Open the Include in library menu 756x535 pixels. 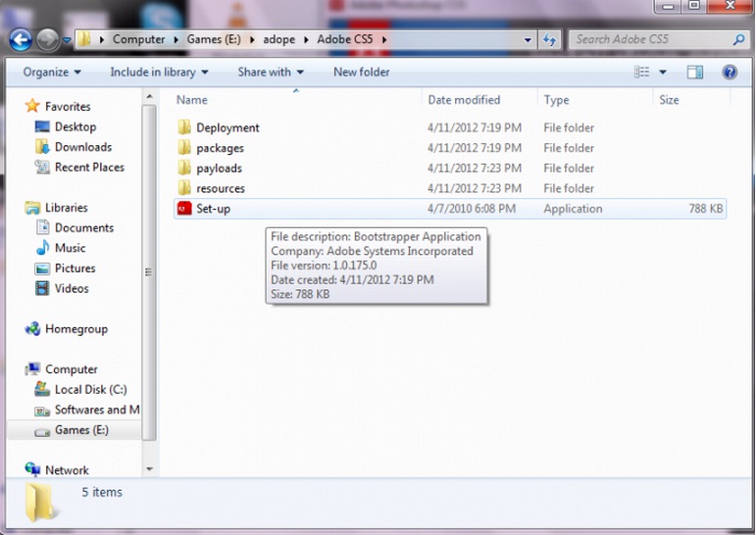tap(159, 73)
